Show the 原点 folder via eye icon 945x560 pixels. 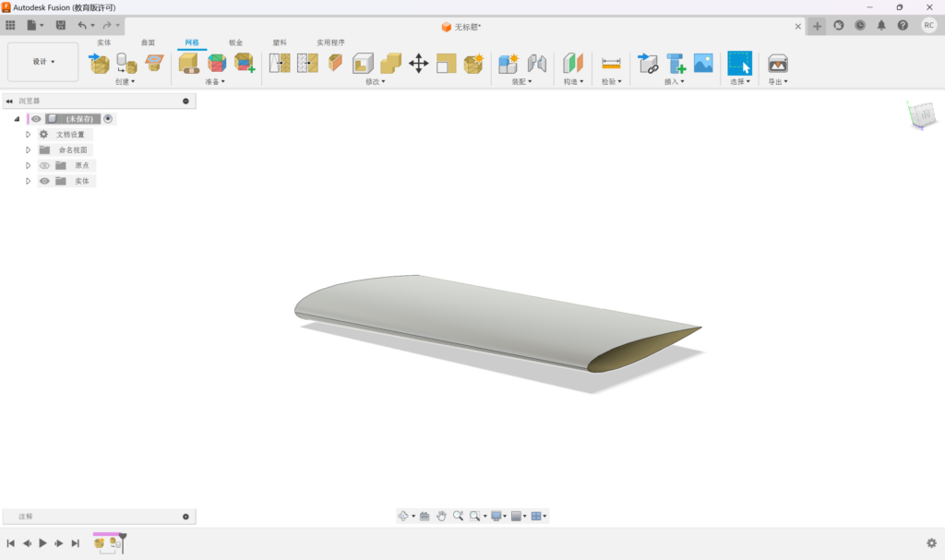click(44, 165)
